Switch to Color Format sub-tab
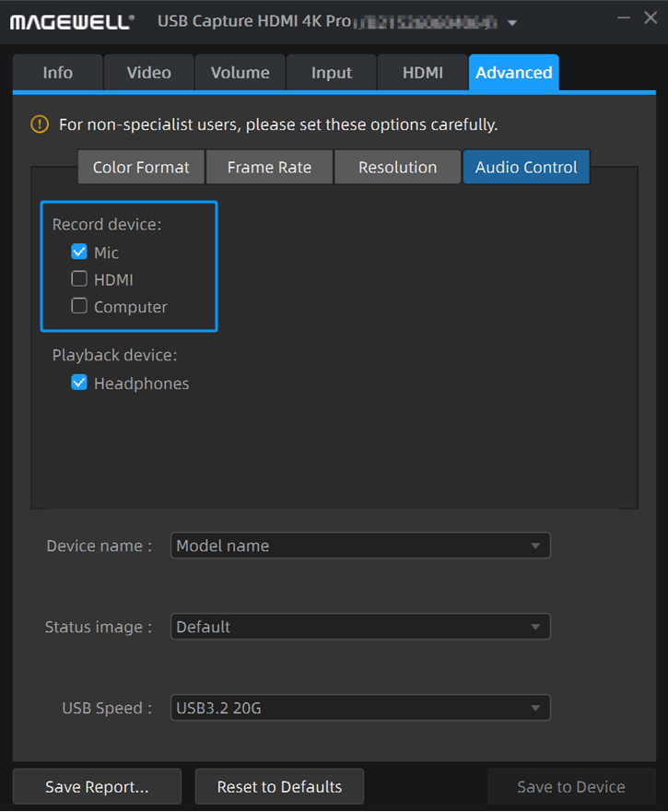The width and height of the screenshot is (668, 812). [x=141, y=167]
